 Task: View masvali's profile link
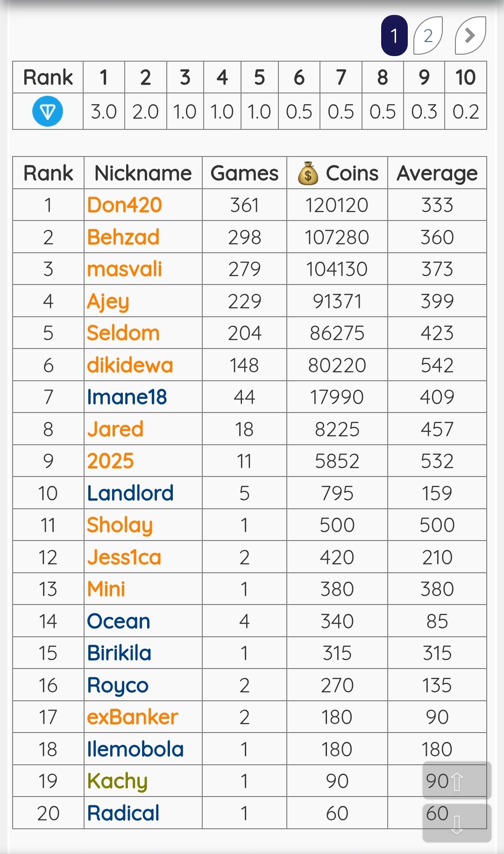click(125, 269)
